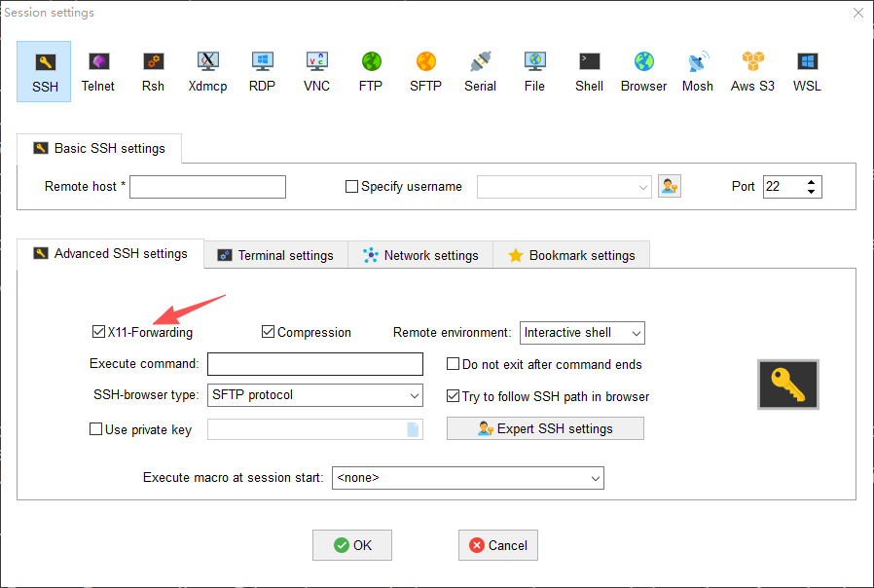Pick the Serial session icon
Viewport: 874px width, 588px height.
click(480, 71)
